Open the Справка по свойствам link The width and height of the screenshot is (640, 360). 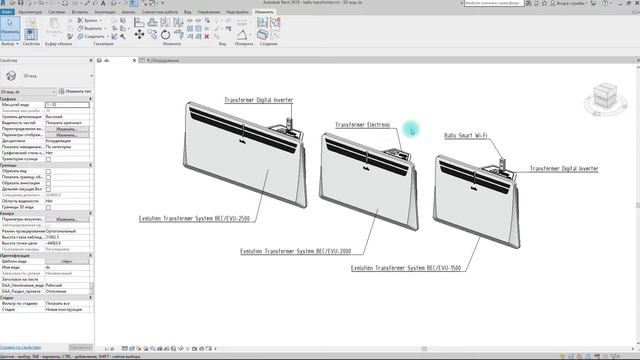[20, 347]
